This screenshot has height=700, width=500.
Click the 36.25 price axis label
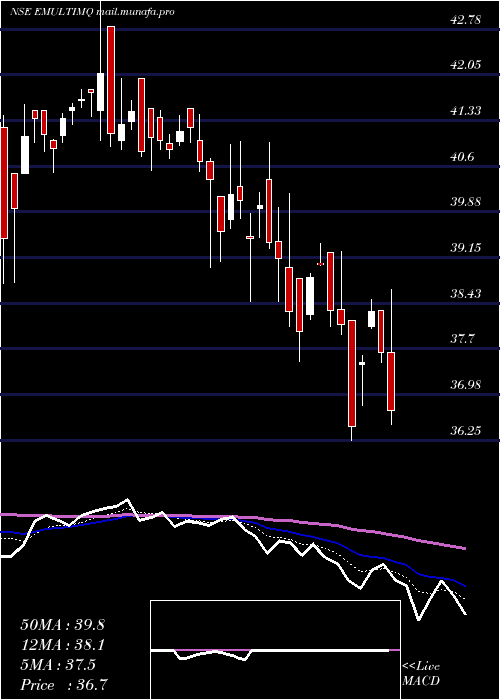pyautogui.click(x=466, y=431)
